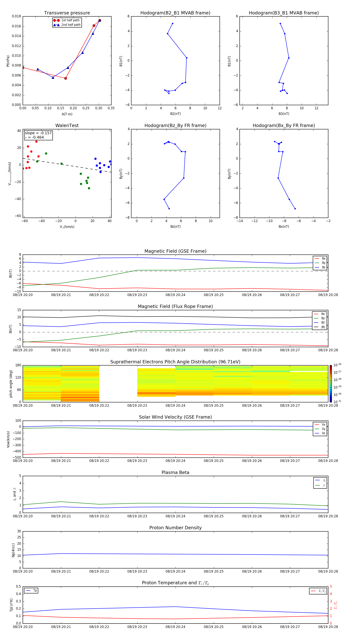The width and height of the screenshot is (351, 644).
Task: Click the "Proton Number Density" title
Action: [x=175, y=528]
